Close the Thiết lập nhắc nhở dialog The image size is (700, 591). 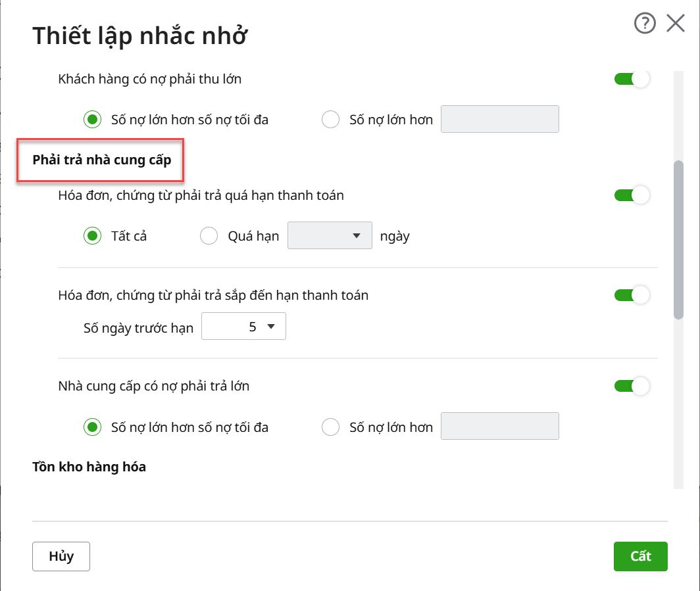click(676, 24)
